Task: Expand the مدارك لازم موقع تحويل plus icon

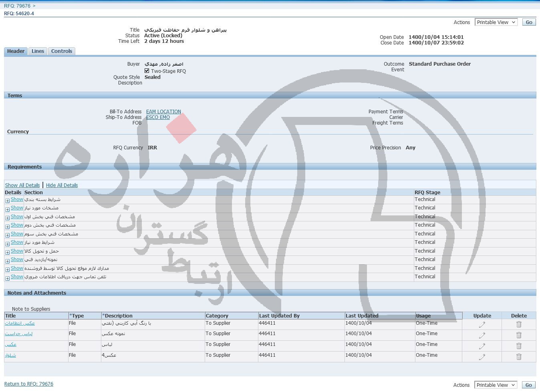Action: [7, 269]
